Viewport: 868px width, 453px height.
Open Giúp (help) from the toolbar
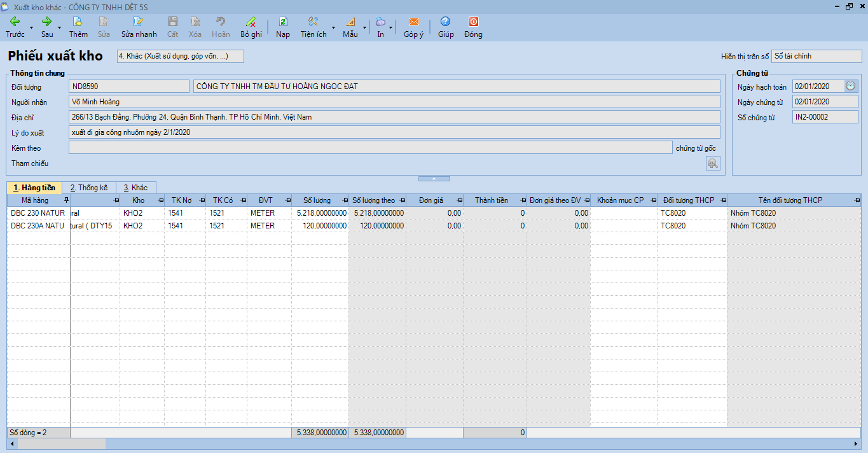446,27
